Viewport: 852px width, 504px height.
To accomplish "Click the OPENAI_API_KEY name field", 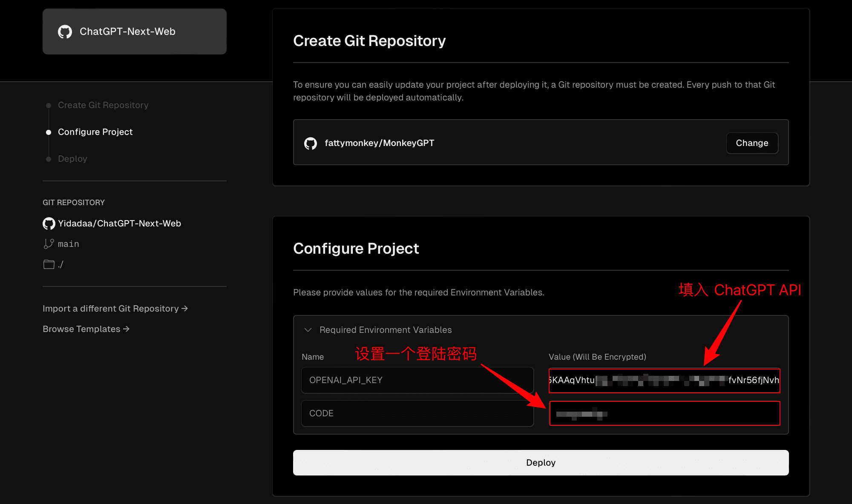I will 417,380.
